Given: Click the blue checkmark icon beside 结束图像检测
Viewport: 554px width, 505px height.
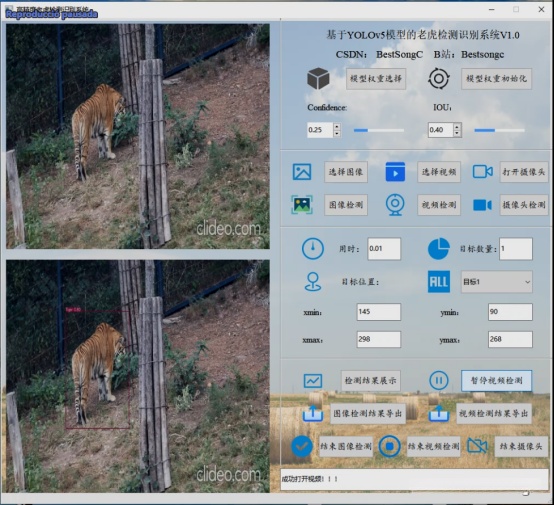Looking at the screenshot, I should [x=301, y=446].
